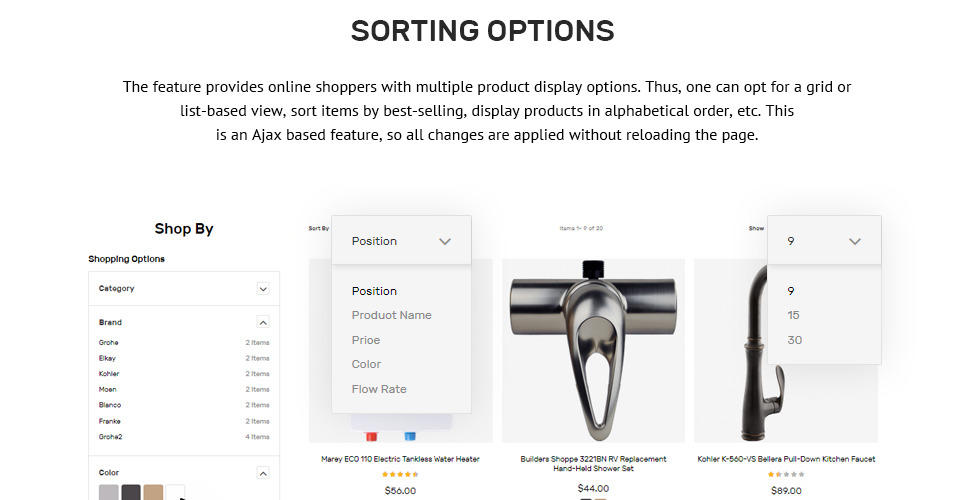Open Kohler Bellera Kitchen Faucet title link
The width and height of the screenshot is (965, 500).
click(x=786, y=459)
